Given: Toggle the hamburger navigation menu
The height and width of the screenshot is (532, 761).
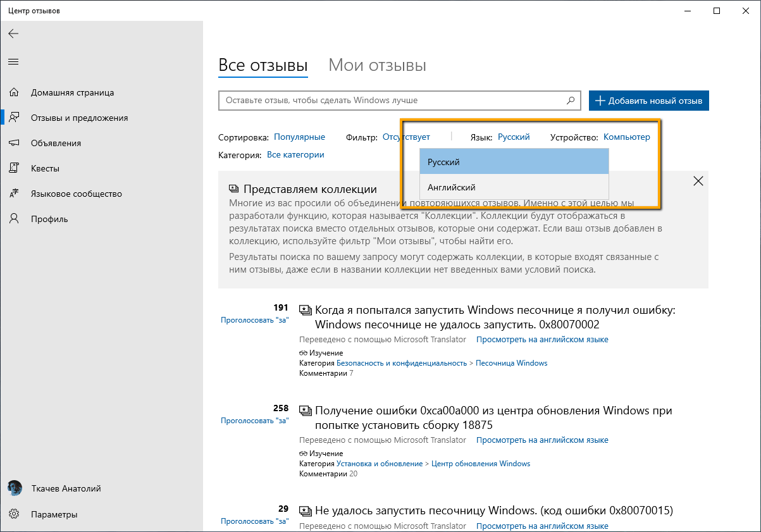Looking at the screenshot, I should click(x=13, y=61).
